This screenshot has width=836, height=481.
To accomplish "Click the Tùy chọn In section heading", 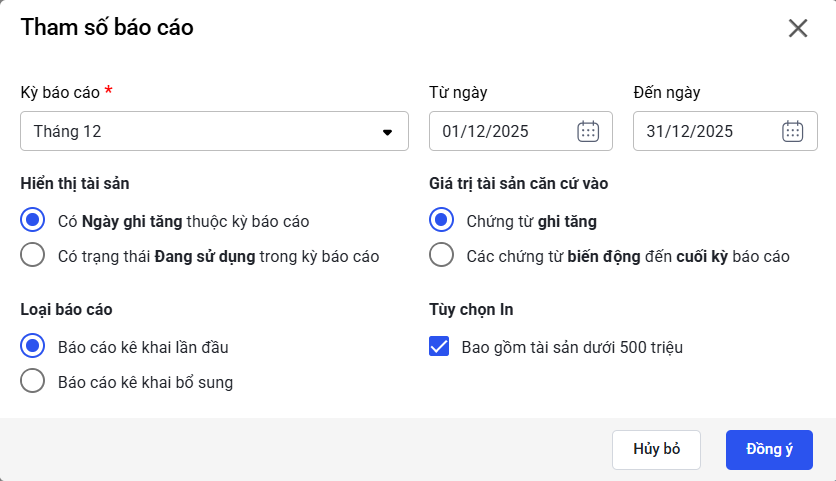I will coord(471,309).
